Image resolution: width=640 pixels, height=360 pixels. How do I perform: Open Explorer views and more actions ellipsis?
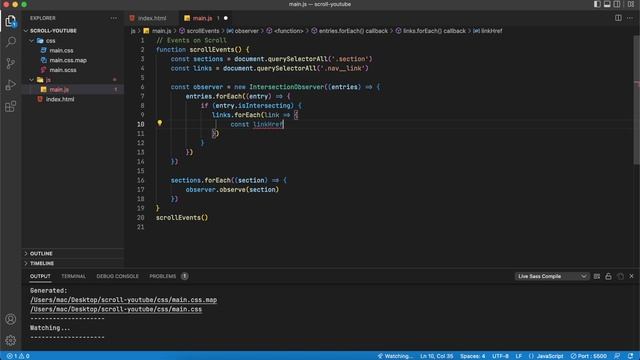[113, 18]
